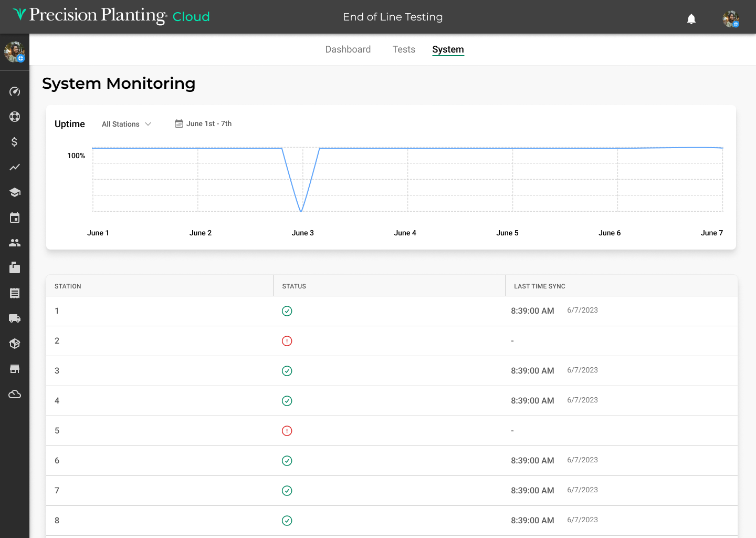Viewport: 756px width, 538px height.
Task: Click the cloud icon in sidebar
Action: pos(15,394)
